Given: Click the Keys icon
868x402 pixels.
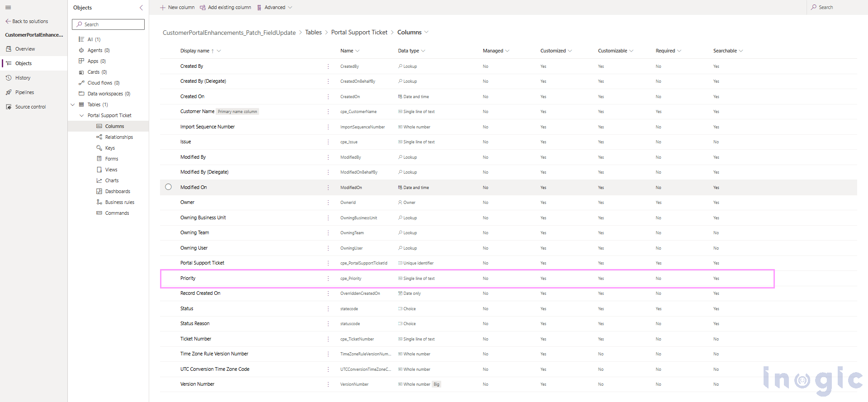Looking at the screenshot, I should click(x=99, y=148).
